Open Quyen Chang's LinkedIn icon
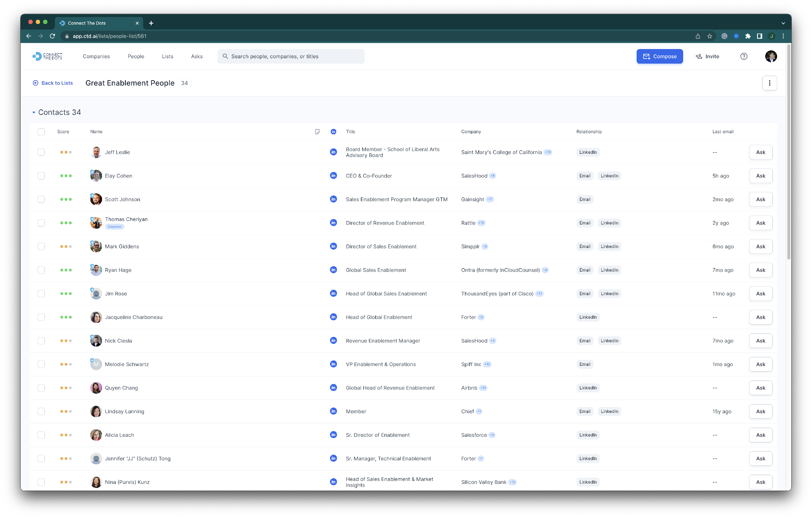Screen dimensions: 812x518 (333, 387)
